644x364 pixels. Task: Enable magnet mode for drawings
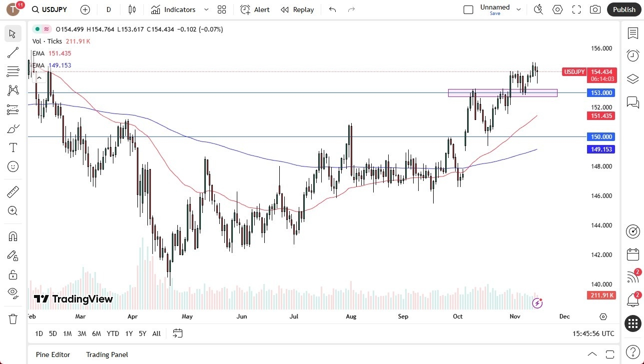[x=12, y=236]
